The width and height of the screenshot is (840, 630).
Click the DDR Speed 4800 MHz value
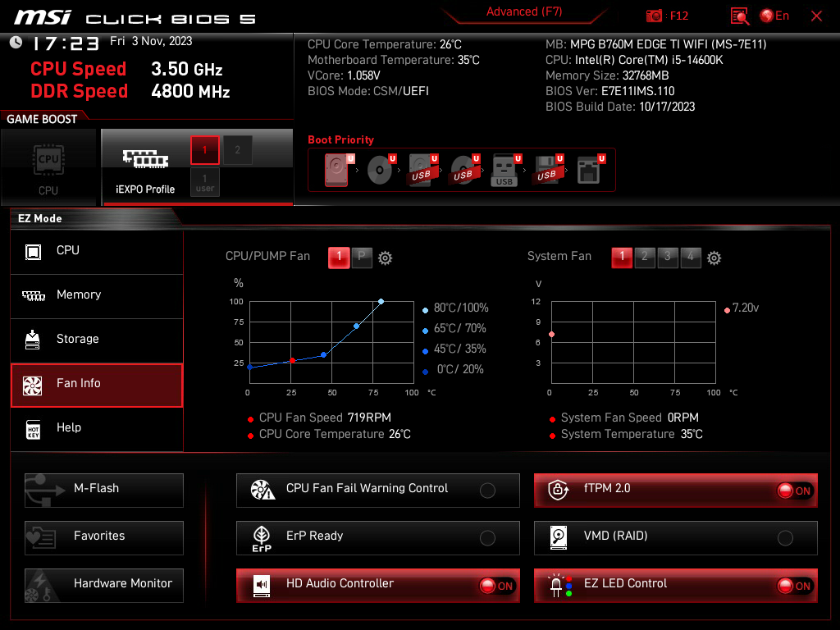coord(190,92)
